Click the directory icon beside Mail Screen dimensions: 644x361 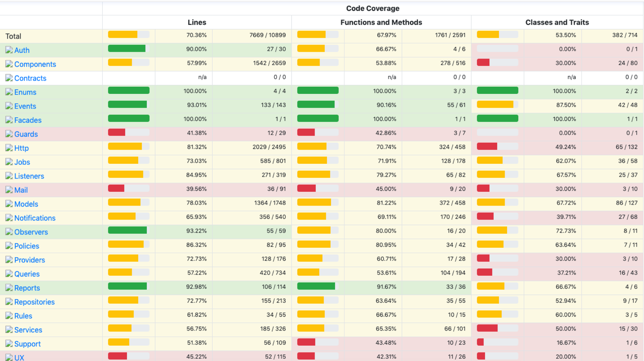click(x=9, y=190)
